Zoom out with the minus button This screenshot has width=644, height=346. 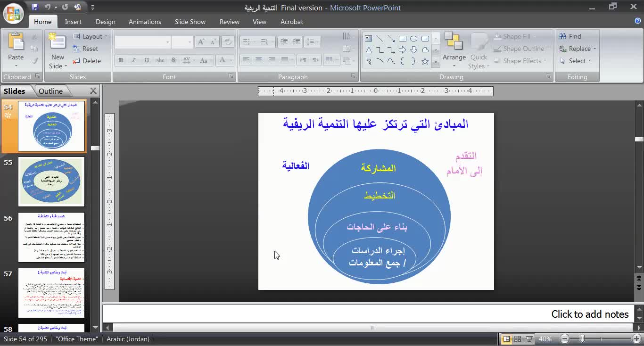coord(565,339)
